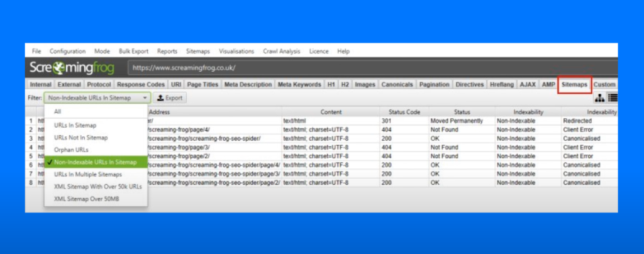Open the File menu
This screenshot has width=644, height=254.
36,52
